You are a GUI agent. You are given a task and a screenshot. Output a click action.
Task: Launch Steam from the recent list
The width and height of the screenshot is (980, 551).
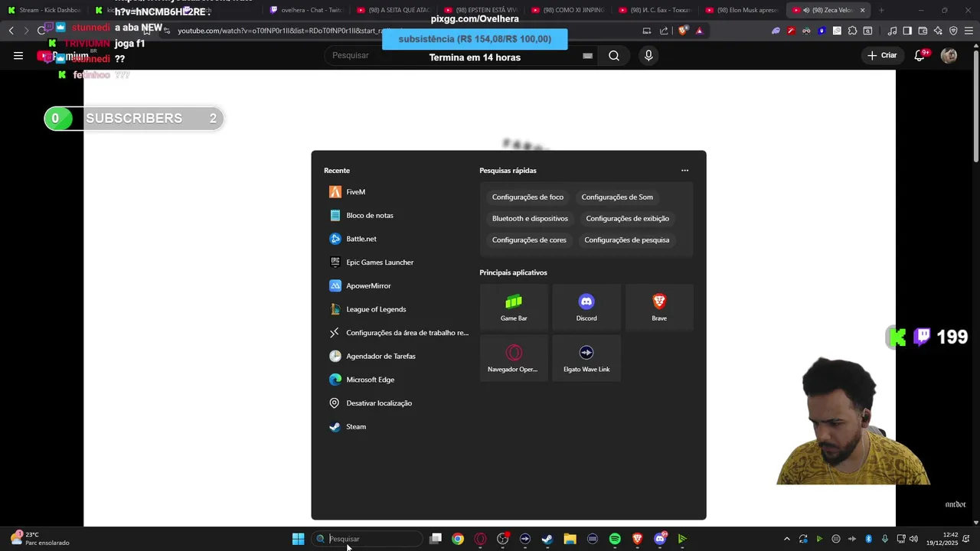pos(397,427)
